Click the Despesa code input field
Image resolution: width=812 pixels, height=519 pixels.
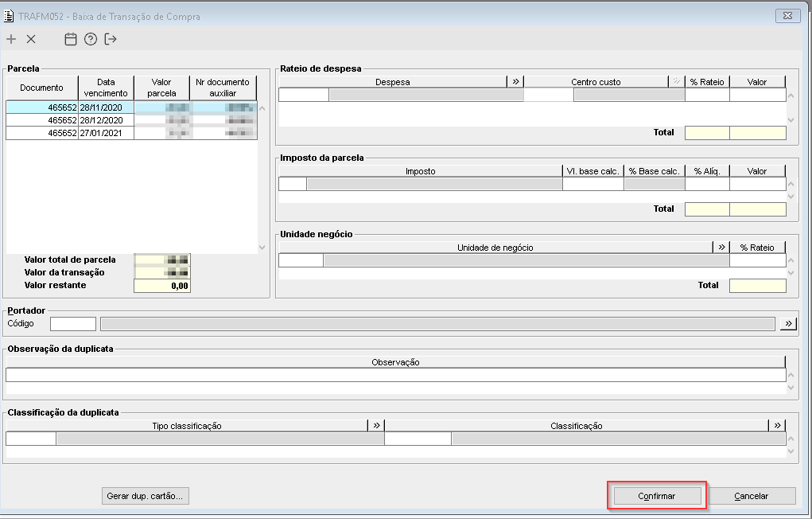[304, 95]
